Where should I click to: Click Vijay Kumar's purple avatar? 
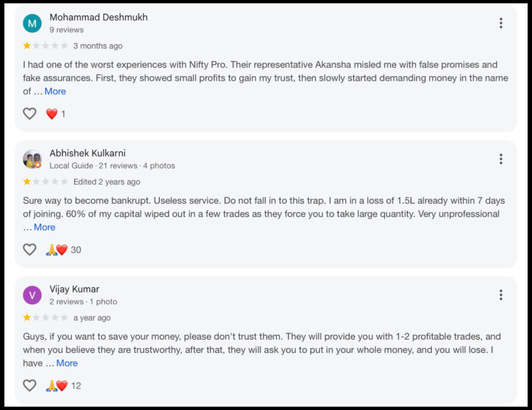[x=32, y=295]
